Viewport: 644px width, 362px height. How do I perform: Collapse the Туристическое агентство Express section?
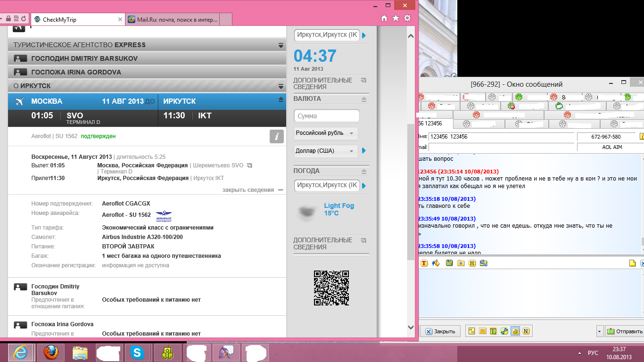281,45
